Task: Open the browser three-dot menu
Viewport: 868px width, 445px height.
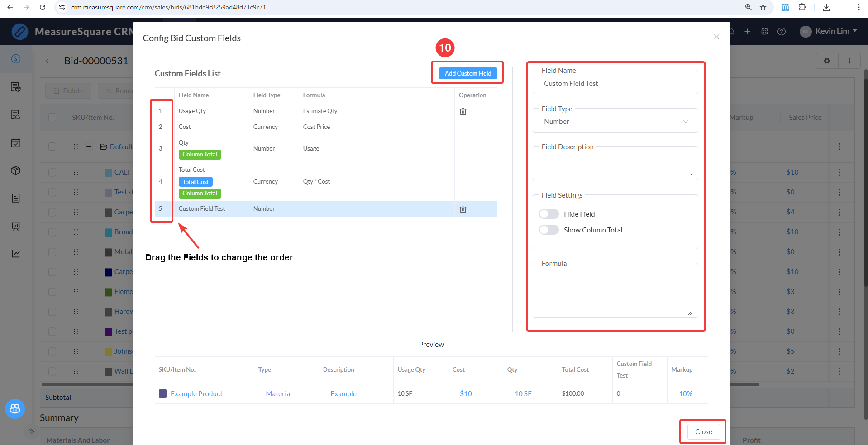Action: point(858,7)
